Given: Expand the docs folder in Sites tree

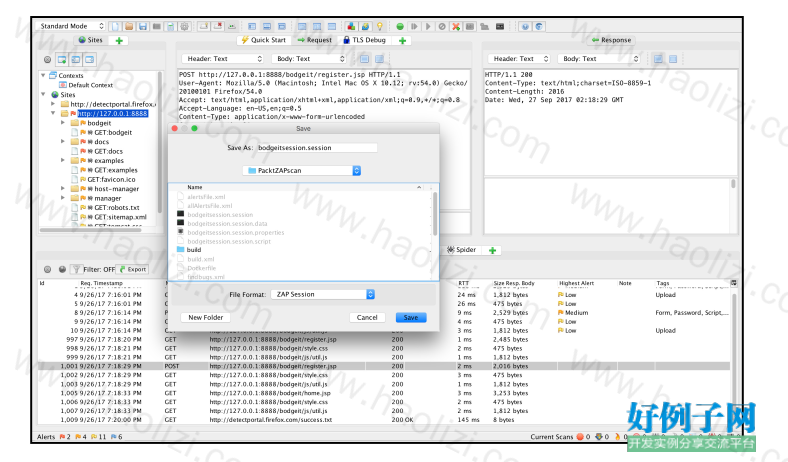Looking at the screenshot, I should coord(63,142).
